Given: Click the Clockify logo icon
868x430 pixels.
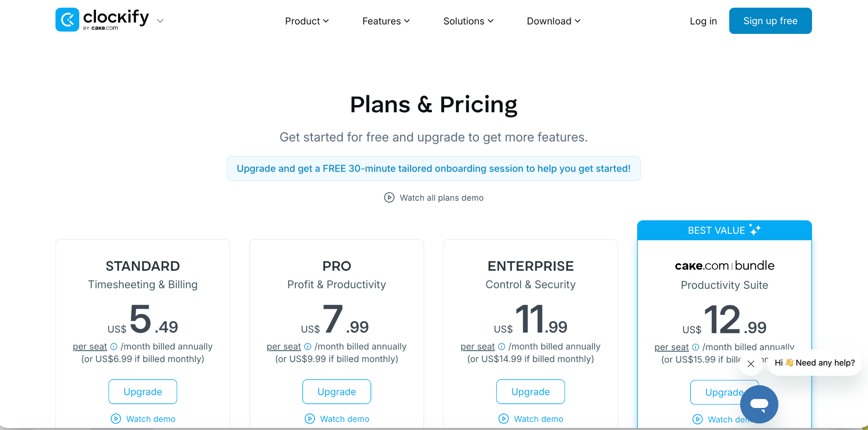Looking at the screenshot, I should pos(67,19).
